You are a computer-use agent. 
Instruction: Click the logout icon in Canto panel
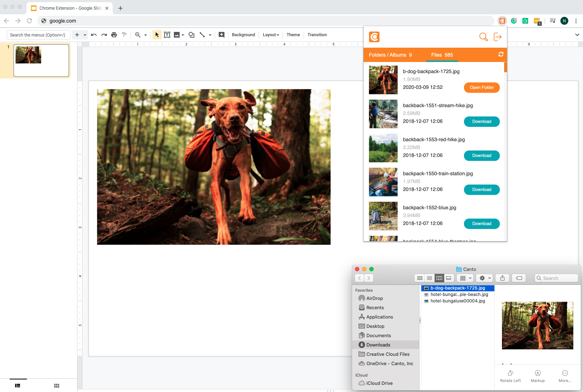498,37
